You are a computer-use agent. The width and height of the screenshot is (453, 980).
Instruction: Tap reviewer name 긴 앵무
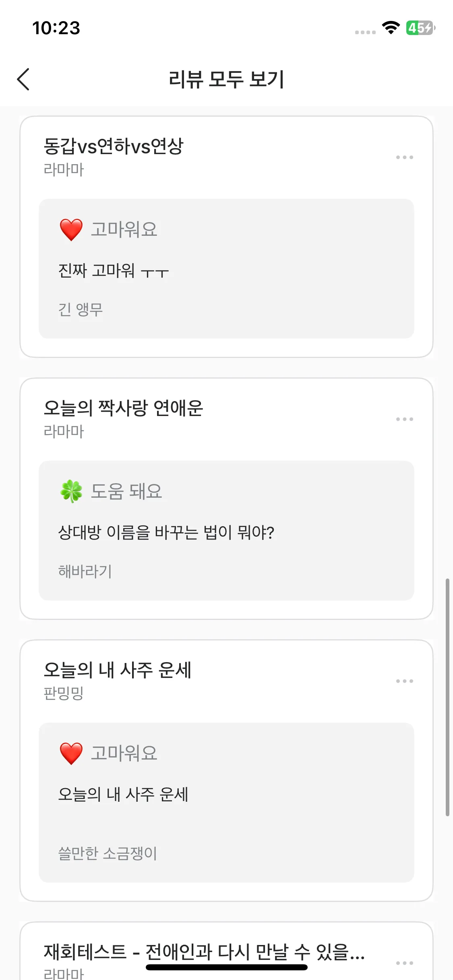(81, 310)
